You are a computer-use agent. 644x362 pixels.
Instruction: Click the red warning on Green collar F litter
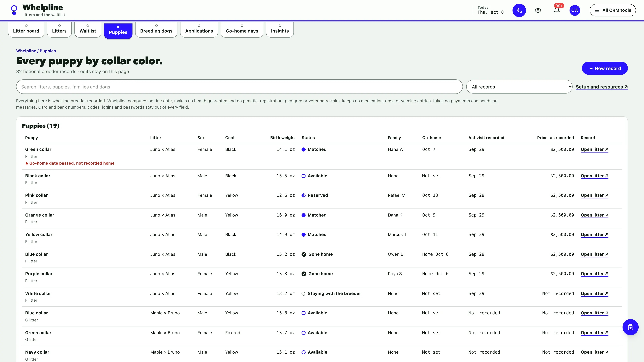(70, 163)
